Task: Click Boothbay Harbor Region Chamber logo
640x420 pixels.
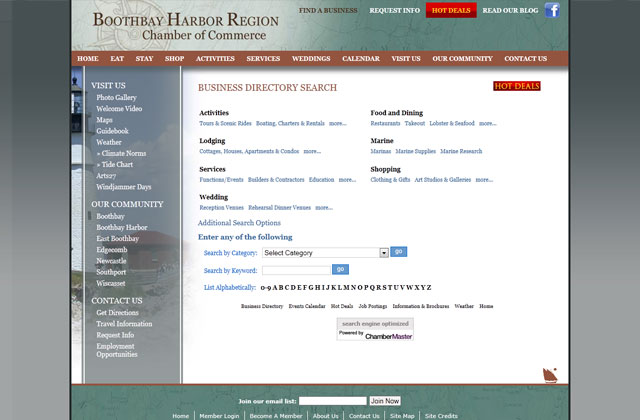Action: coord(186,27)
